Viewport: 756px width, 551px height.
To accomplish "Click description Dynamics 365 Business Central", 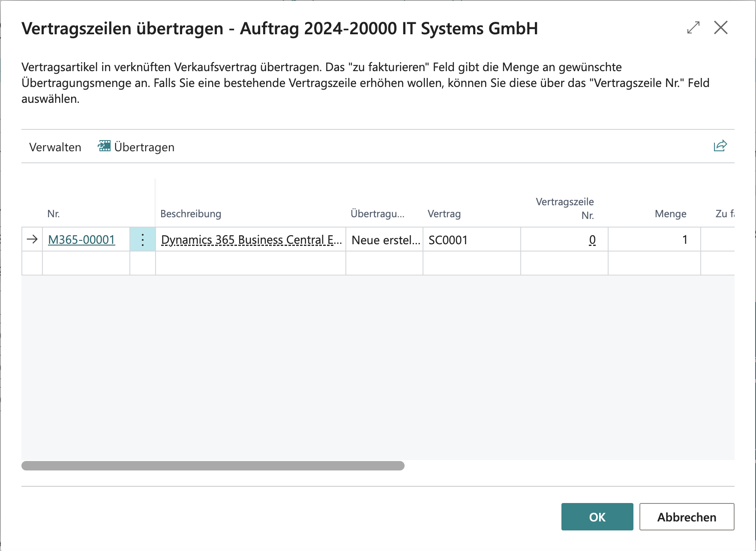I will (x=251, y=240).
